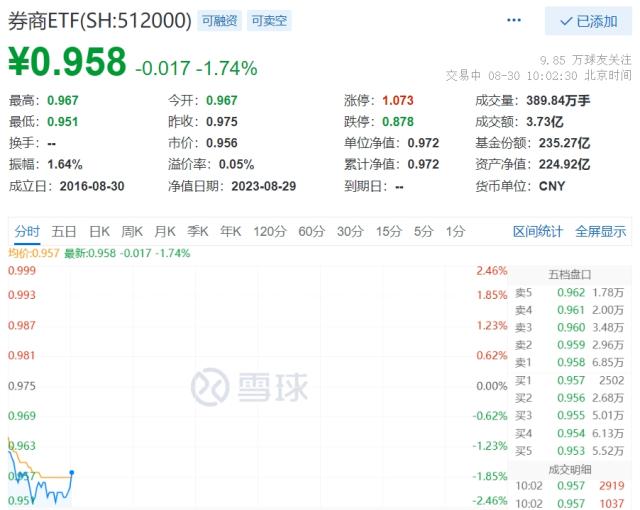Image resolution: width=640 pixels, height=510 pixels.
Task: Click the 货币单位 value CNY
Action: tap(552, 186)
